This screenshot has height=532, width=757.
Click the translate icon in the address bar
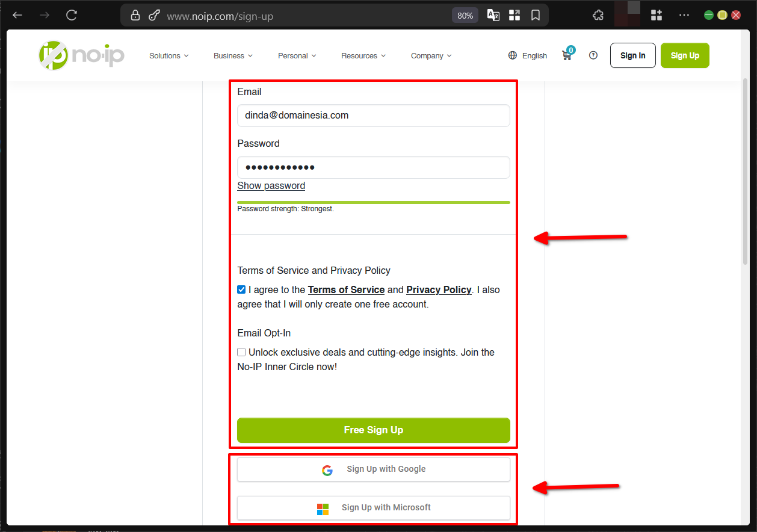(493, 15)
